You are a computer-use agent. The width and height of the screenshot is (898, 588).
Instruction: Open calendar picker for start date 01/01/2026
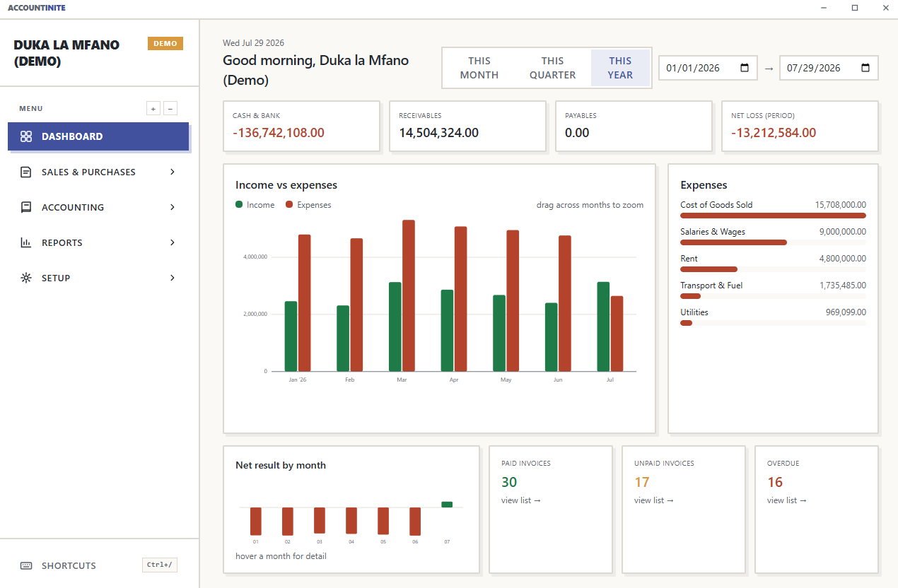point(745,68)
